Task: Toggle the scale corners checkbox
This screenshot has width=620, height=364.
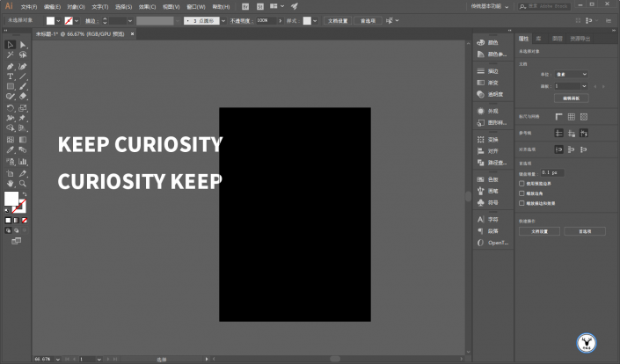Action: coord(522,193)
